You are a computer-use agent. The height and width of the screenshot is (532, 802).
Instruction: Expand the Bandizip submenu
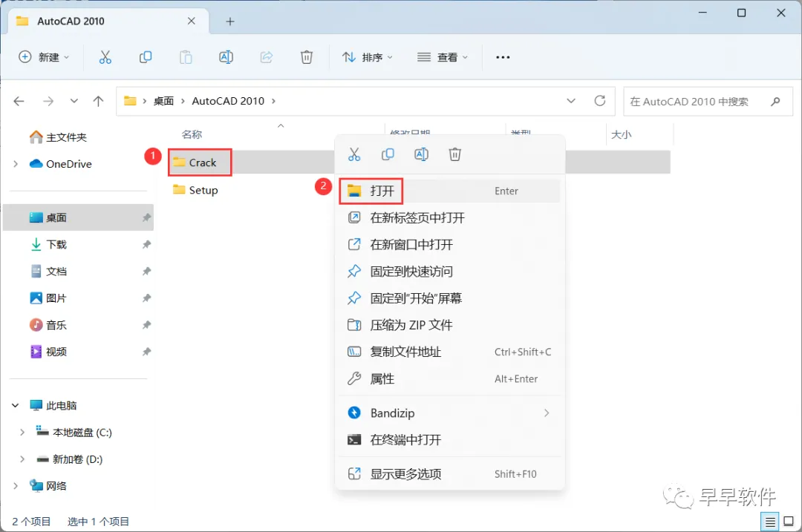pos(547,413)
